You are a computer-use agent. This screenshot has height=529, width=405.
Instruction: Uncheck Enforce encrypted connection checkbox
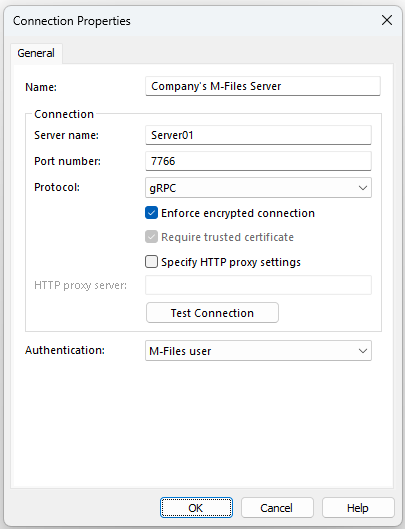(x=152, y=213)
